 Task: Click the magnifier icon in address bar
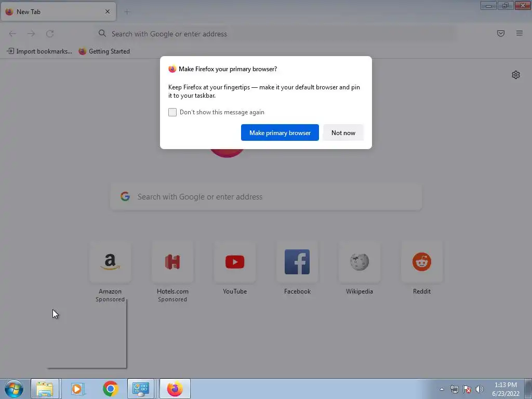(x=102, y=33)
